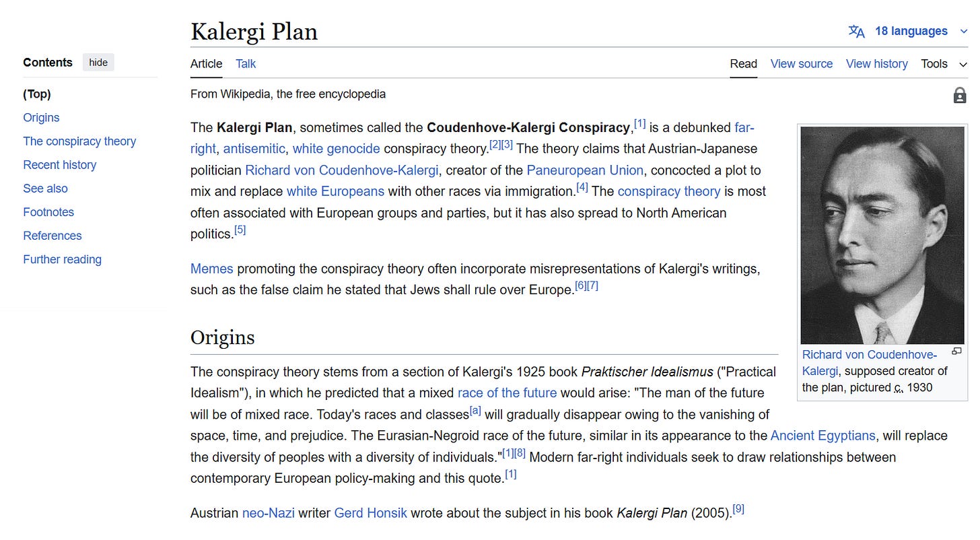
Task: Open the Ancient Egyptians link
Action: point(823,436)
